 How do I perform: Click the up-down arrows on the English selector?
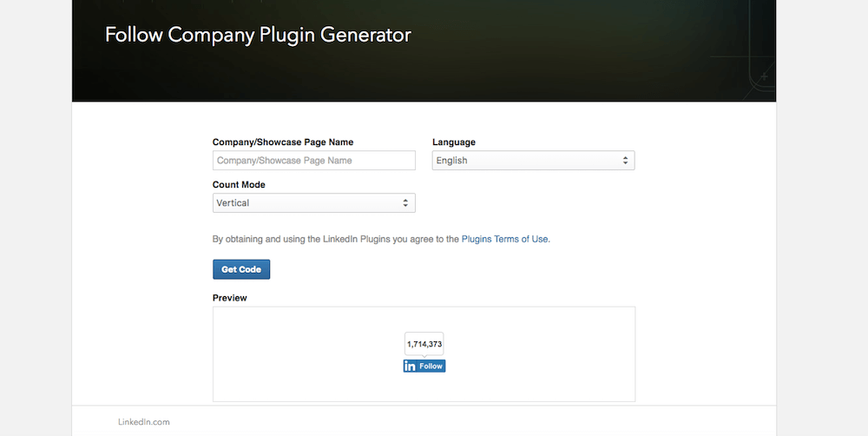pyautogui.click(x=625, y=161)
